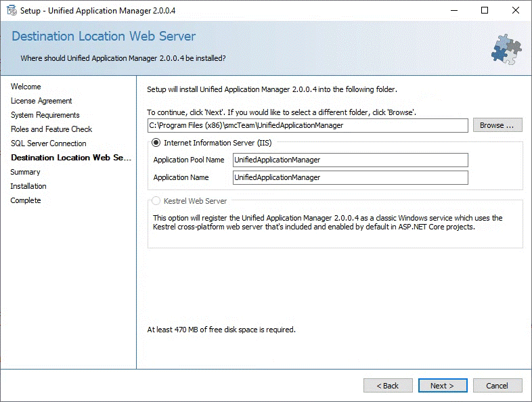The width and height of the screenshot is (532, 402).
Task: Select Destination Location Web Server step
Action: point(71,158)
